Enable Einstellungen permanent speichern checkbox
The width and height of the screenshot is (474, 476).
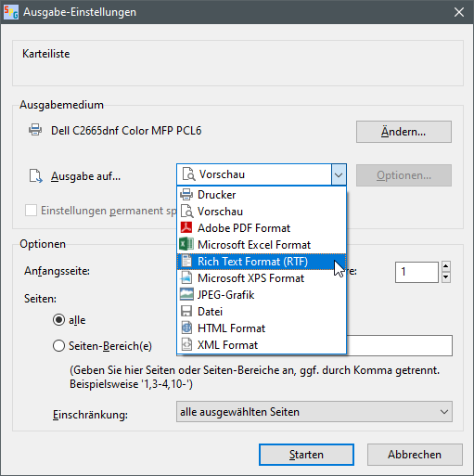pos(31,211)
